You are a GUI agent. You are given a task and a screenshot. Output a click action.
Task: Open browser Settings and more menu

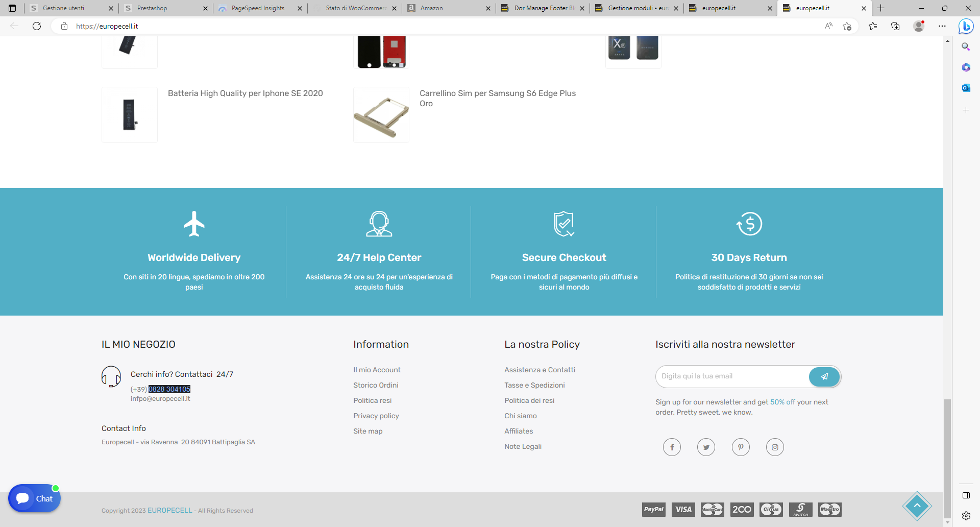[x=942, y=26]
